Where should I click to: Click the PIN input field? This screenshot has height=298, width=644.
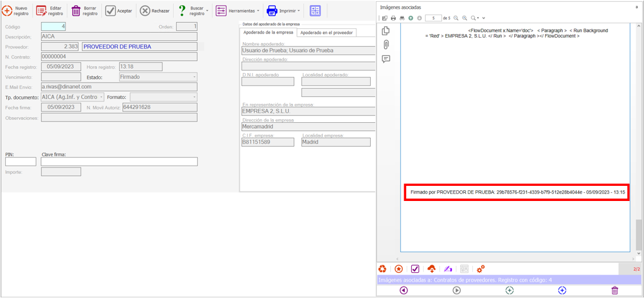(x=21, y=162)
